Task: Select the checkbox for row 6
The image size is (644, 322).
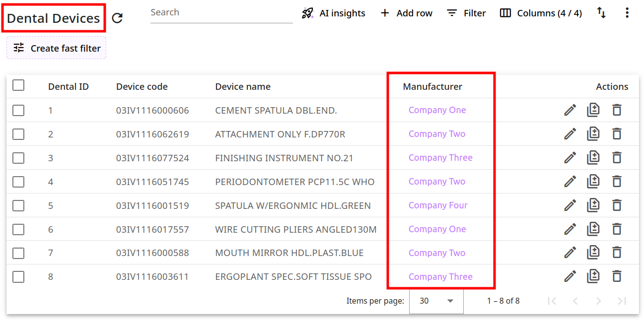Action: (18, 229)
